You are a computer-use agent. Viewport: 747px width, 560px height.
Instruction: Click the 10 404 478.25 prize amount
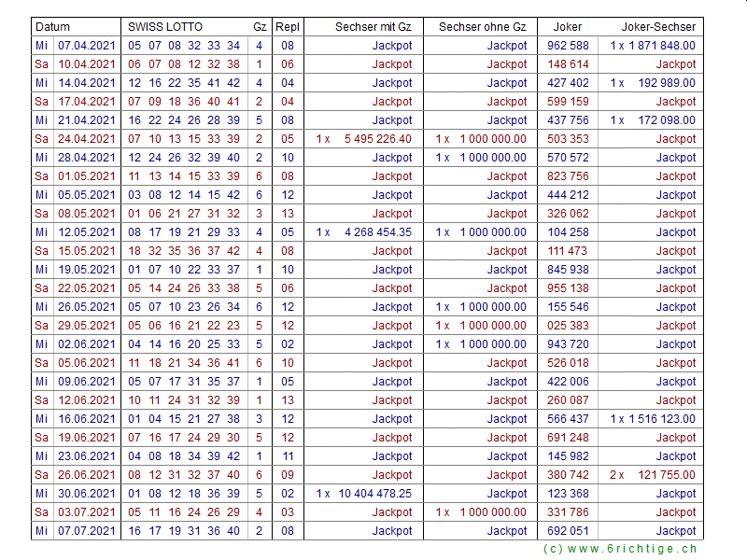pos(377,494)
